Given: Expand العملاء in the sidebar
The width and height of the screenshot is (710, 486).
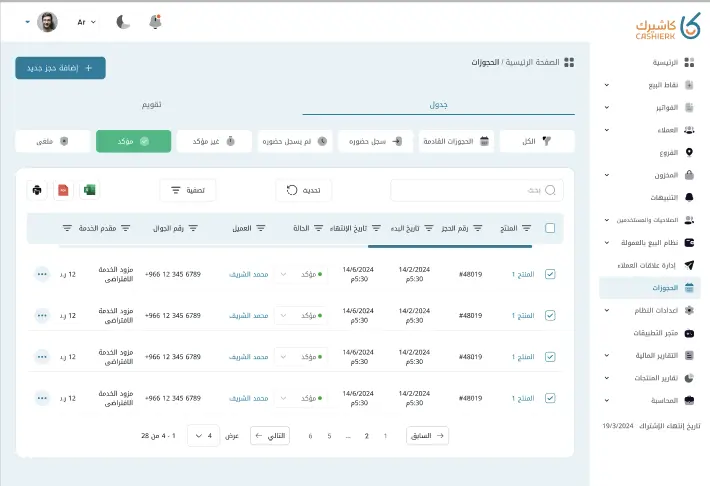Looking at the screenshot, I should tap(607, 130).
